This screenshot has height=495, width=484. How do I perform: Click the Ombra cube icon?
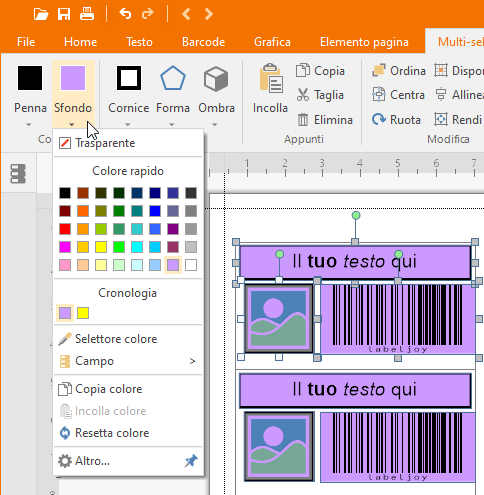click(216, 79)
